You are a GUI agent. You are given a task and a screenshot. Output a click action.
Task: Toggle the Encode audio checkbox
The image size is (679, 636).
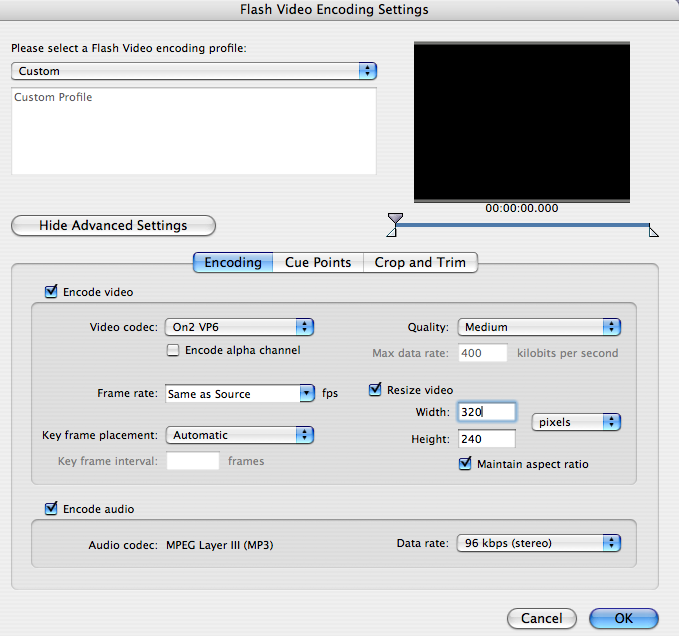click(x=51, y=508)
